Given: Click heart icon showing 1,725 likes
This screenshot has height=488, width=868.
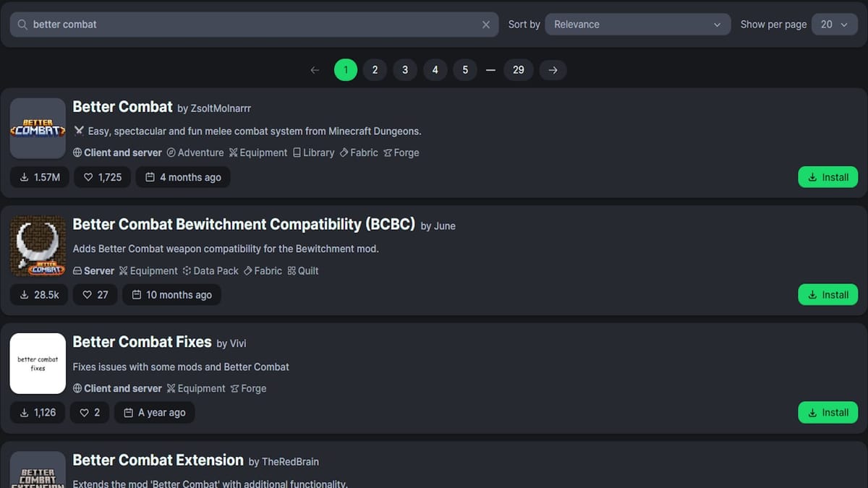Looking at the screenshot, I should tap(88, 177).
